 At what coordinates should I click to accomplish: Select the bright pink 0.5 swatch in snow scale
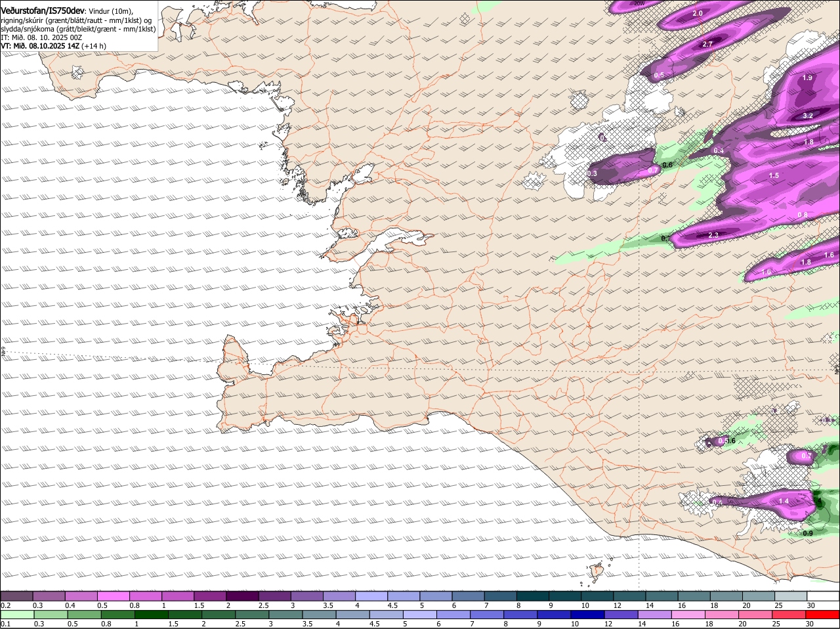pyautogui.click(x=113, y=596)
